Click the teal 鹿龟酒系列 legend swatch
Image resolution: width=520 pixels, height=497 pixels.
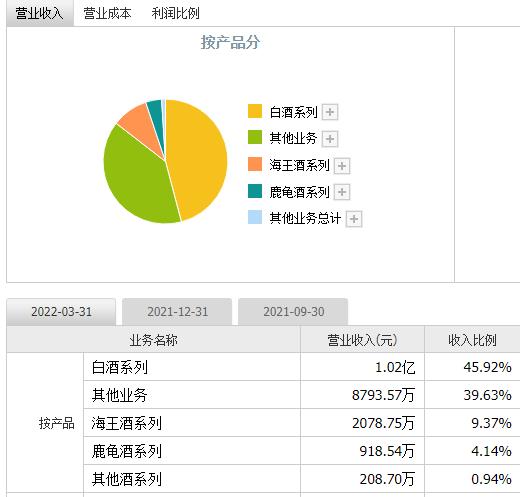tap(255, 191)
